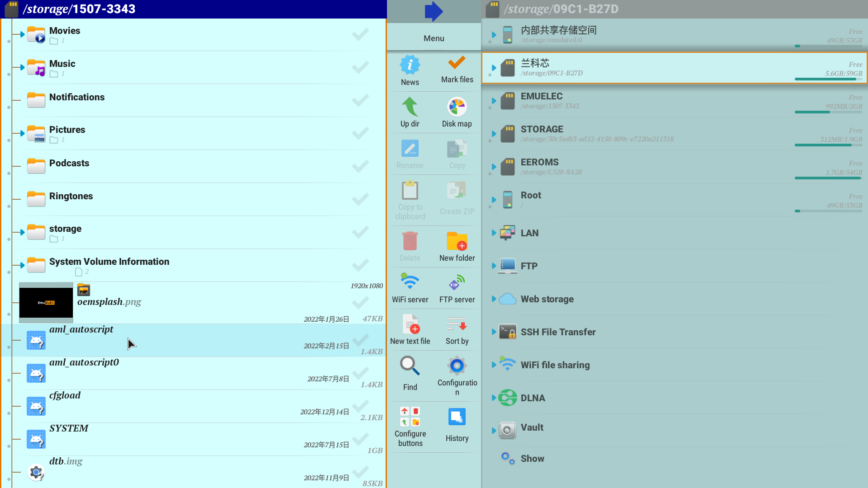Click the Up dir arrow icon
Screen dimensions: 868x488
tap(410, 107)
